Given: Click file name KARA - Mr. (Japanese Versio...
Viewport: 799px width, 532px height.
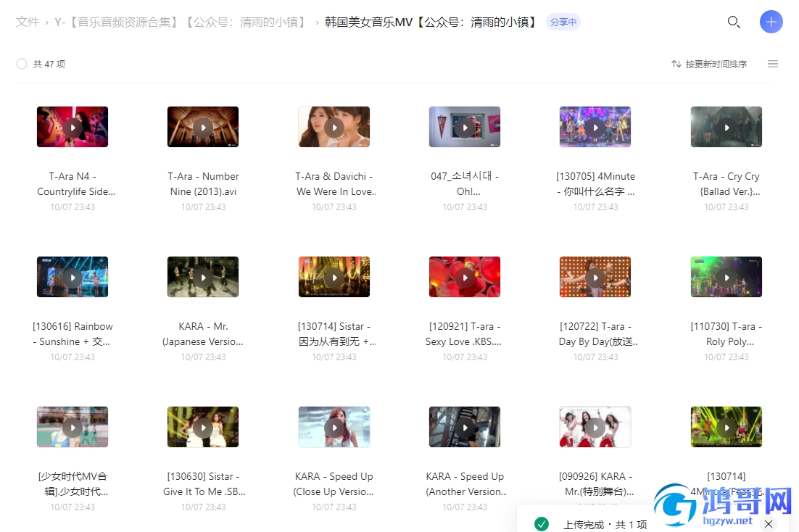Looking at the screenshot, I should click(203, 334).
